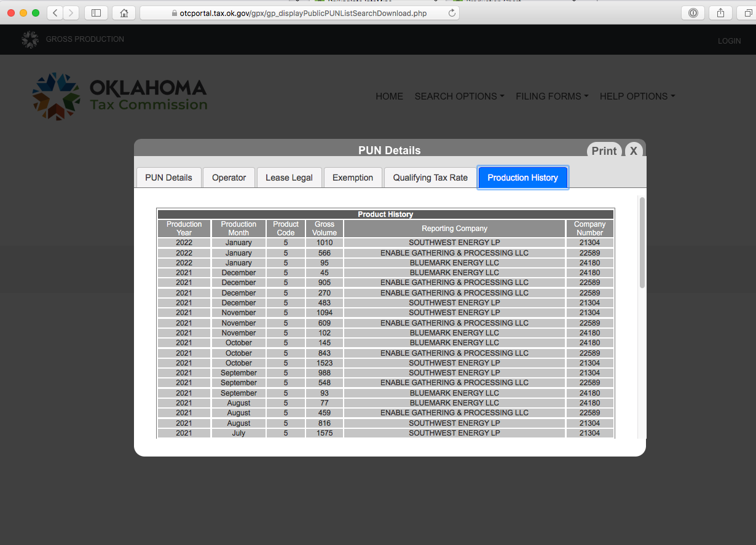Show Safari tab overview icon
Image resolution: width=756 pixels, height=545 pixels.
747,13
